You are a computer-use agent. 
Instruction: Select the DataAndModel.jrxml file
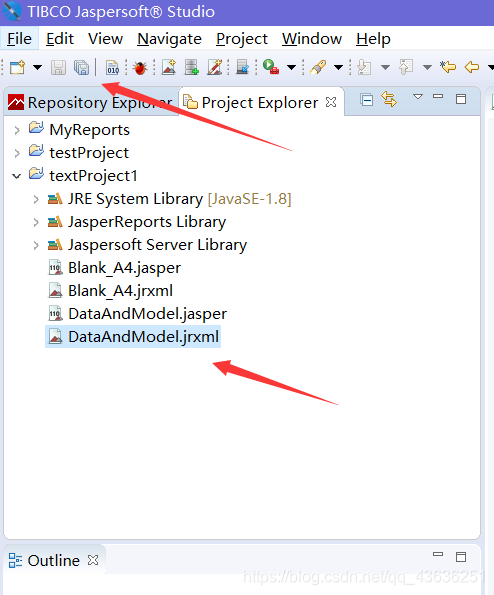pyautogui.click(x=143, y=337)
